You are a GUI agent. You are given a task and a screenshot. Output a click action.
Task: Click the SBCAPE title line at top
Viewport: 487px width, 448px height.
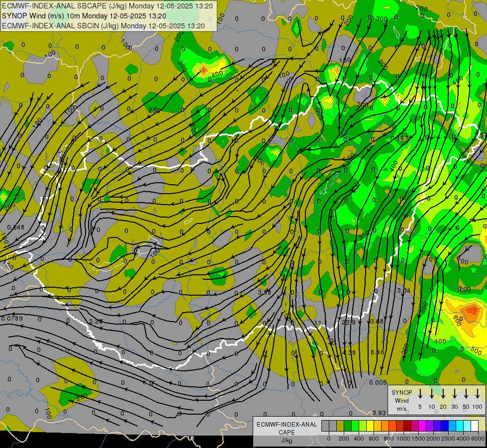[x=107, y=6]
